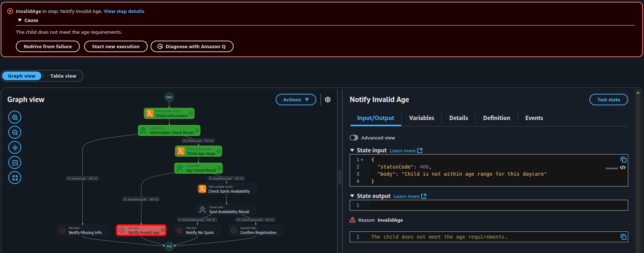Viewport: 644px width, 253px height.
Task: Open the Definition tab
Action: (496, 118)
